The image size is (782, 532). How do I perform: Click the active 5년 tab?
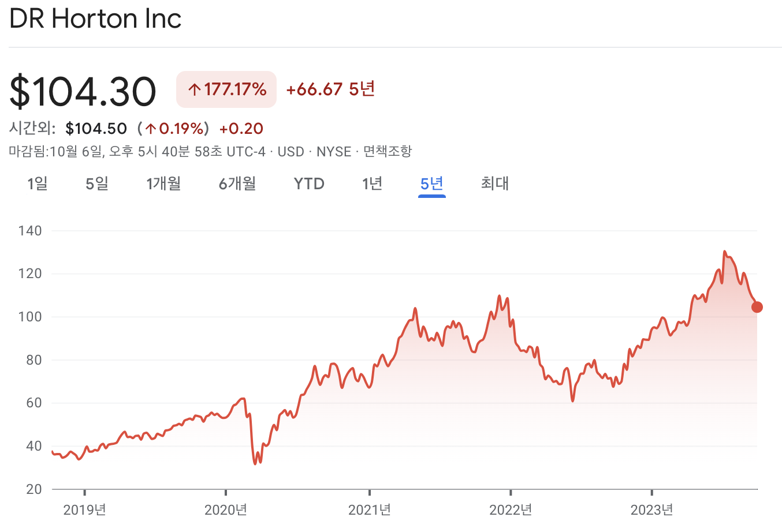(x=431, y=183)
